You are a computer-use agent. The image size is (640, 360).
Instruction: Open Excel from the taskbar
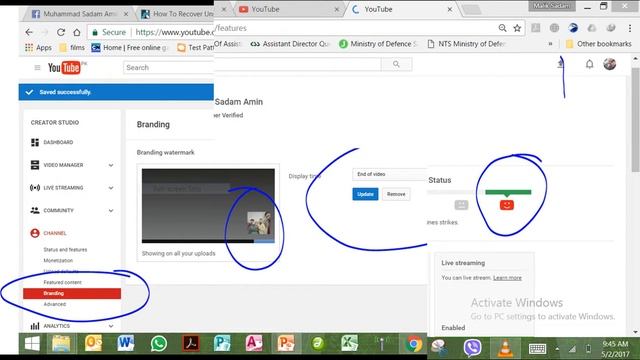tap(349, 344)
